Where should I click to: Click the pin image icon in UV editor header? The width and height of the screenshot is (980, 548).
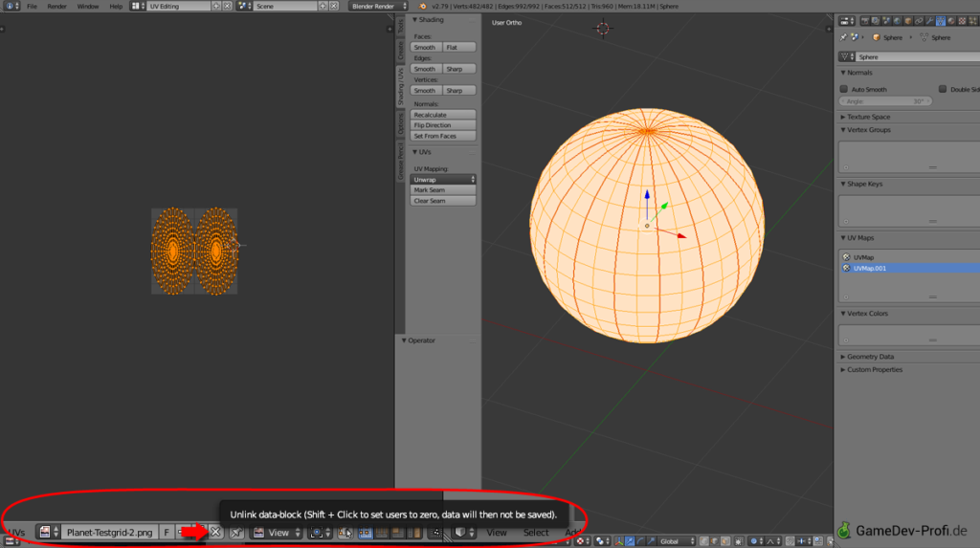[236, 533]
